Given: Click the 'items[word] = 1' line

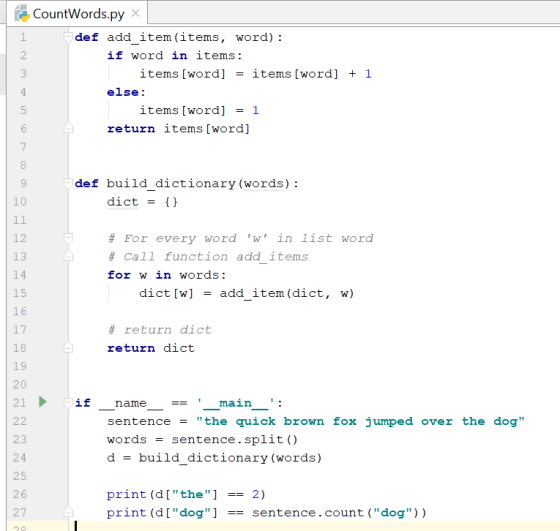Looking at the screenshot, I should [199, 110].
